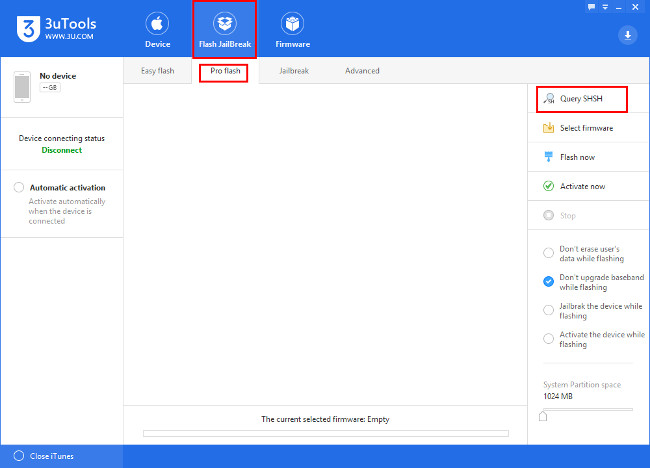
Task: Switch to the Advanced tab
Action: click(x=362, y=71)
